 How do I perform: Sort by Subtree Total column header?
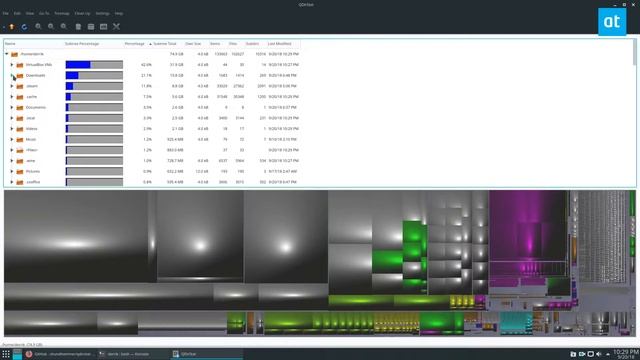coord(165,44)
